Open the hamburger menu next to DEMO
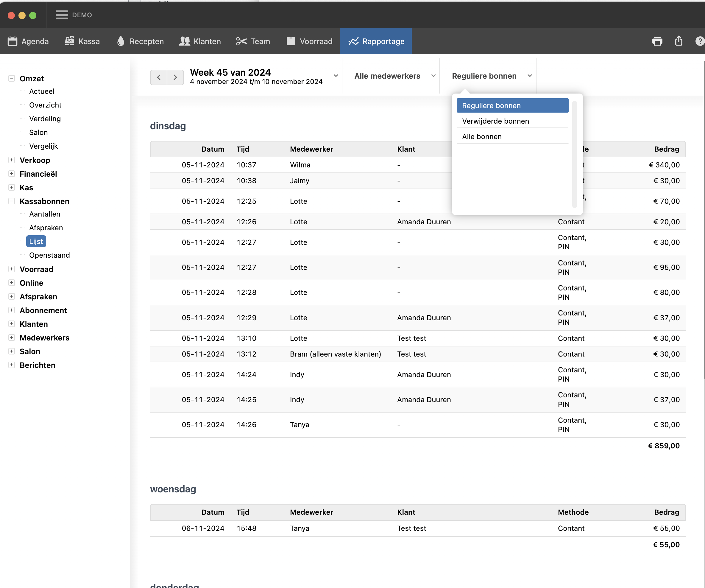This screenshot has width=705, height=588. [x=61, y=15]
